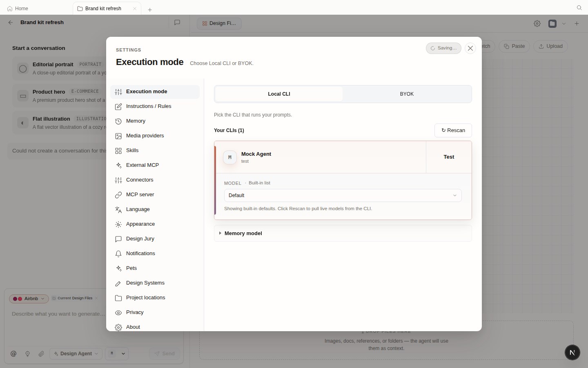Open the Design Files tab
This screenshot has width=588, height=368.
(x=219, y=23)
